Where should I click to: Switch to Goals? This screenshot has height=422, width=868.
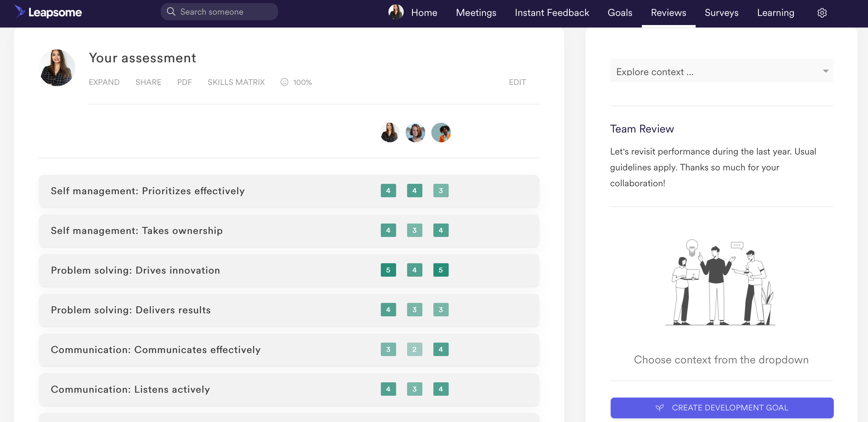tap(620, 13)
